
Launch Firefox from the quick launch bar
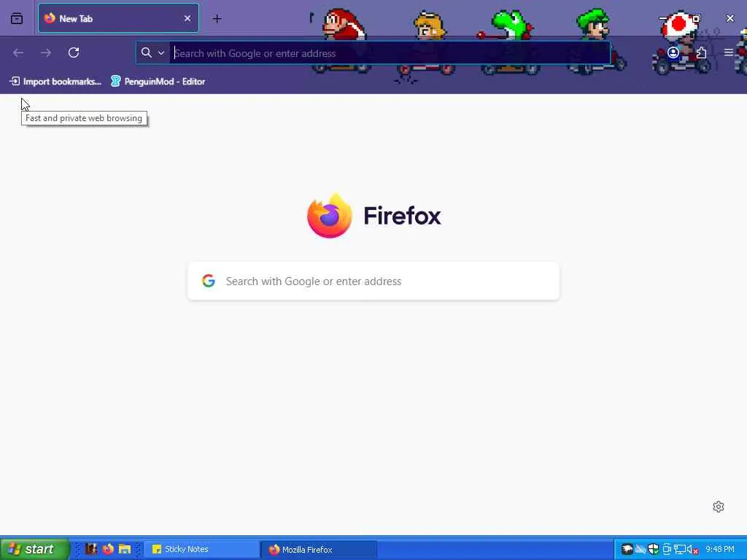[108, 549]
